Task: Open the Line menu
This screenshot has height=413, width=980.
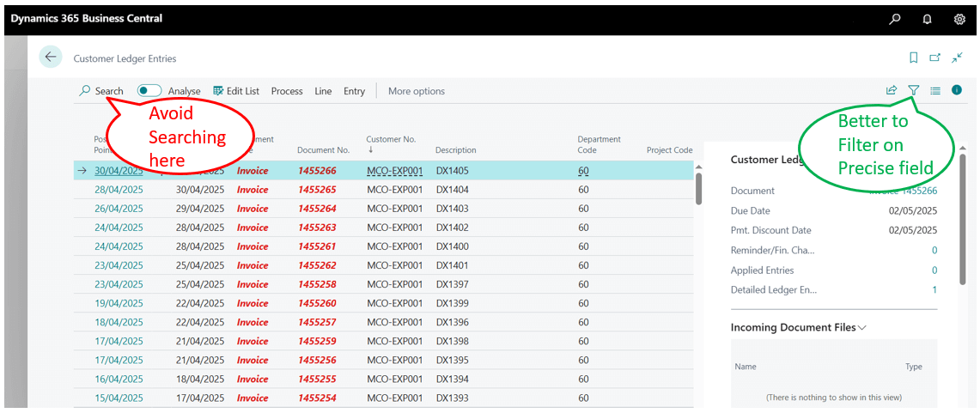Action: tap(323, 91)
